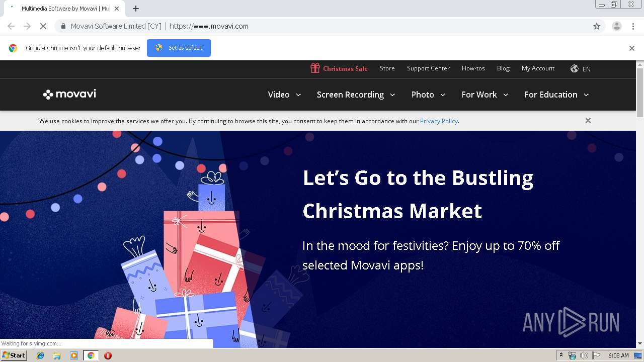Read the Privacy Policy
Viewport: 644px width, 362px height.
(439, 121)
